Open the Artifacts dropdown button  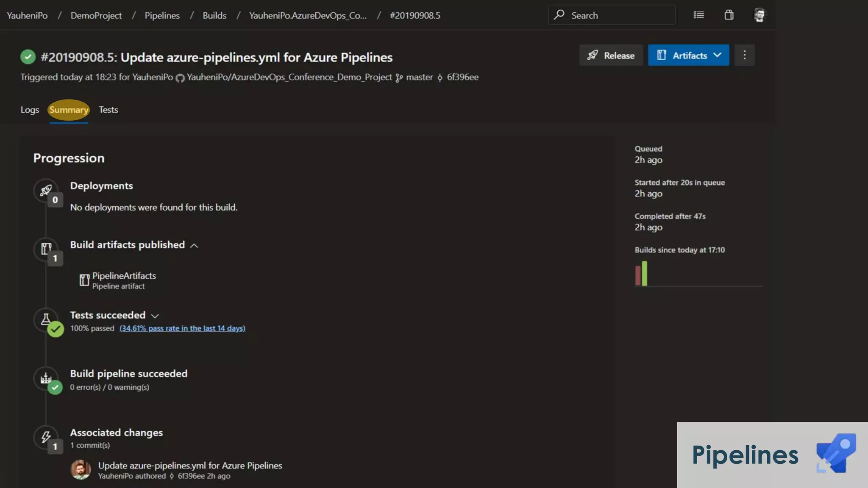point(688,55)
